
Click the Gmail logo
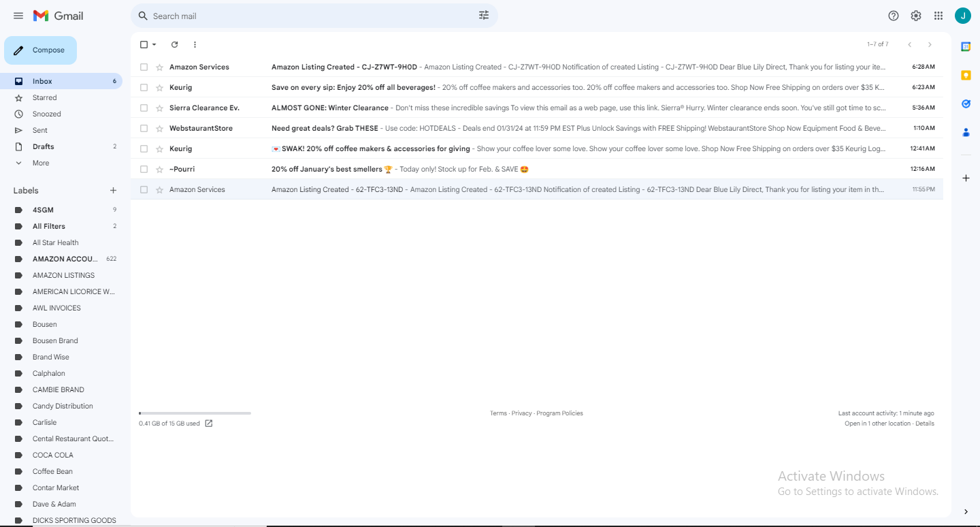[59, 16]
